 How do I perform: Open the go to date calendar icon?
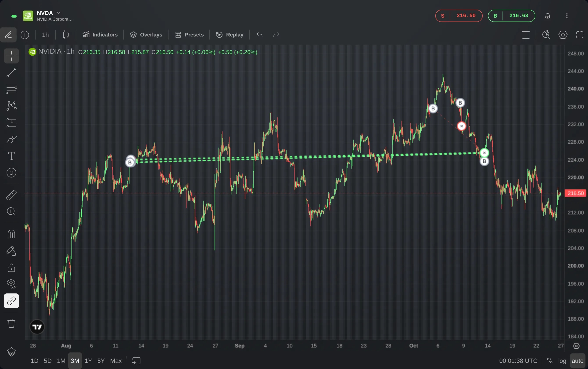point(136,360)
